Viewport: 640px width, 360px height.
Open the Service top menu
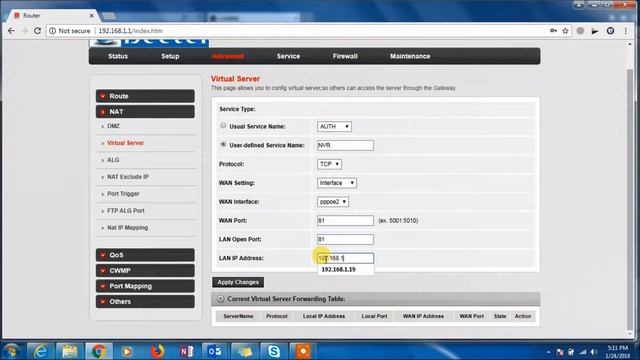coord(288,56)
